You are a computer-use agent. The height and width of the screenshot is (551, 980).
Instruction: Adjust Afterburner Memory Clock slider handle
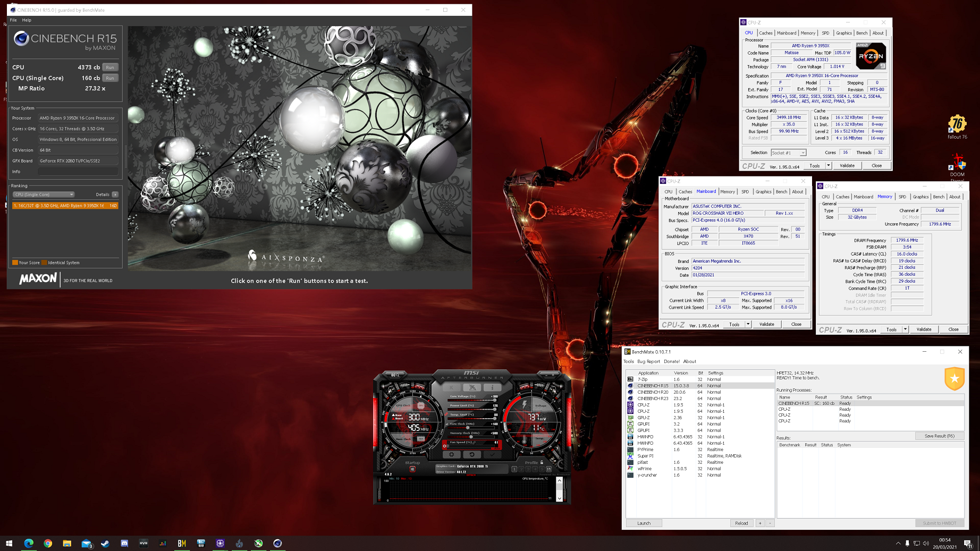(x=471, y=437)
